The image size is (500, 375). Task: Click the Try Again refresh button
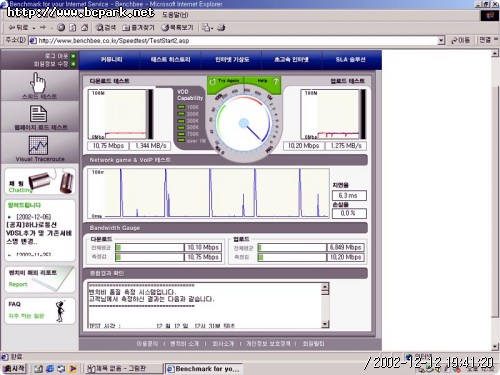225,81
